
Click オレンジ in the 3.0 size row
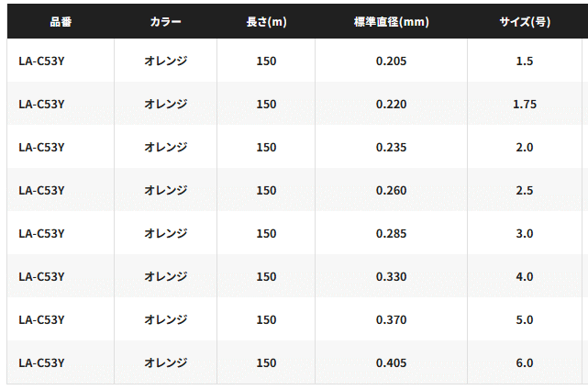[x=165, y=234]
